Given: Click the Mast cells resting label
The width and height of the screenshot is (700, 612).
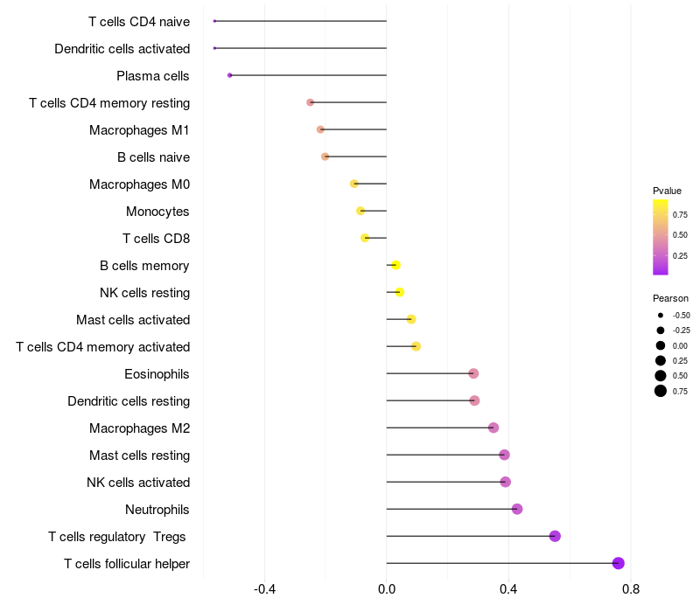Looking at the screenshot, I should point(139,455).
